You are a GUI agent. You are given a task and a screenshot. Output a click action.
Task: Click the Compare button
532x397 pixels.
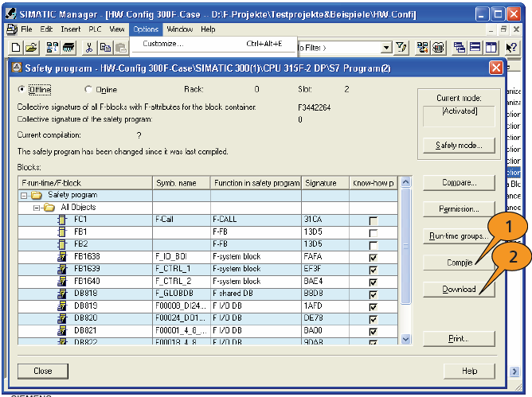click(x=459, y=183)
